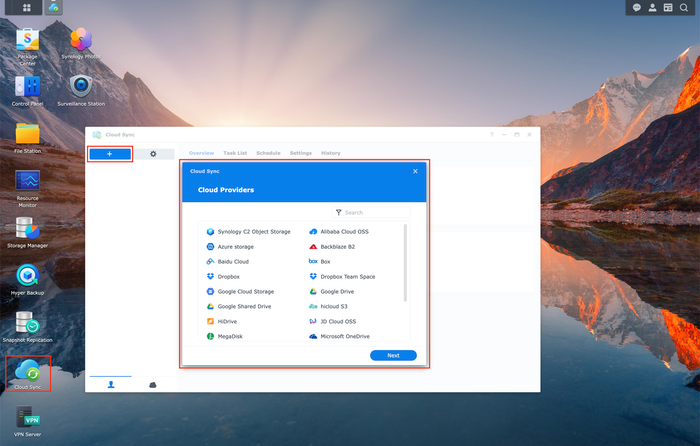Select Cloud Sync taskbar icon
The height and width of the screenshot is (446, 700).
pyautogui.click(x=54, y=8)
